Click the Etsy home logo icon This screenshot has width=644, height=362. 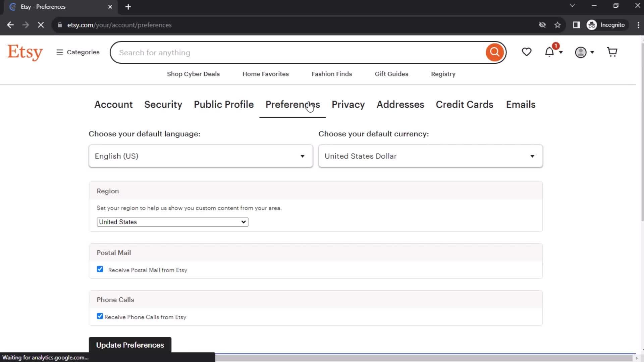(x=25, y=52)
